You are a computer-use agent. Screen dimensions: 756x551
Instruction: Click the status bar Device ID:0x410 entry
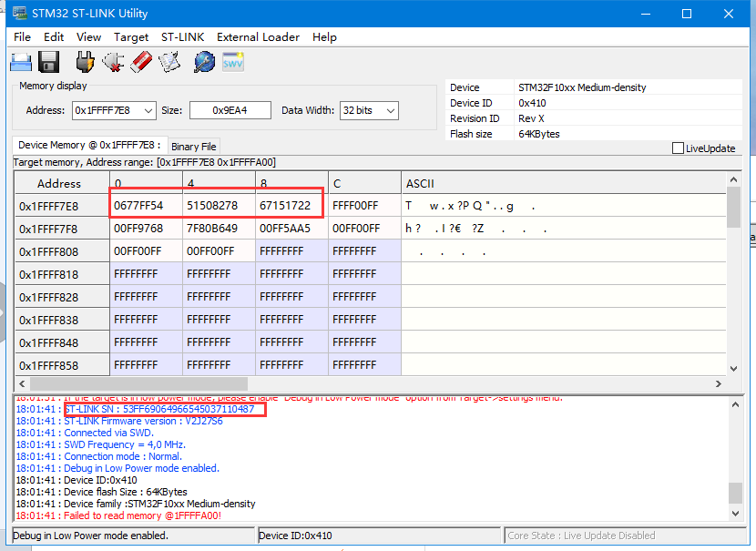pos(379,536)
